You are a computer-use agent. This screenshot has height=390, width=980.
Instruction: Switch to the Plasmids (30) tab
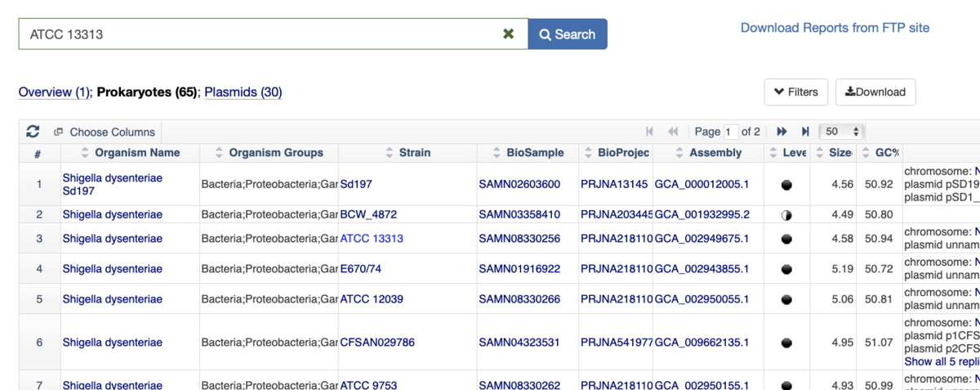(x=243, y=92)
